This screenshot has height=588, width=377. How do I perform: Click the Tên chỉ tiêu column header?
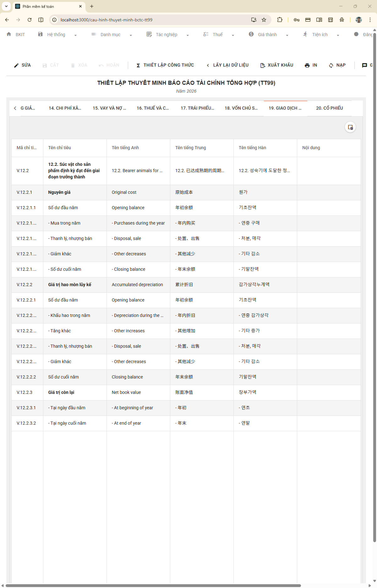coord(75,148)
